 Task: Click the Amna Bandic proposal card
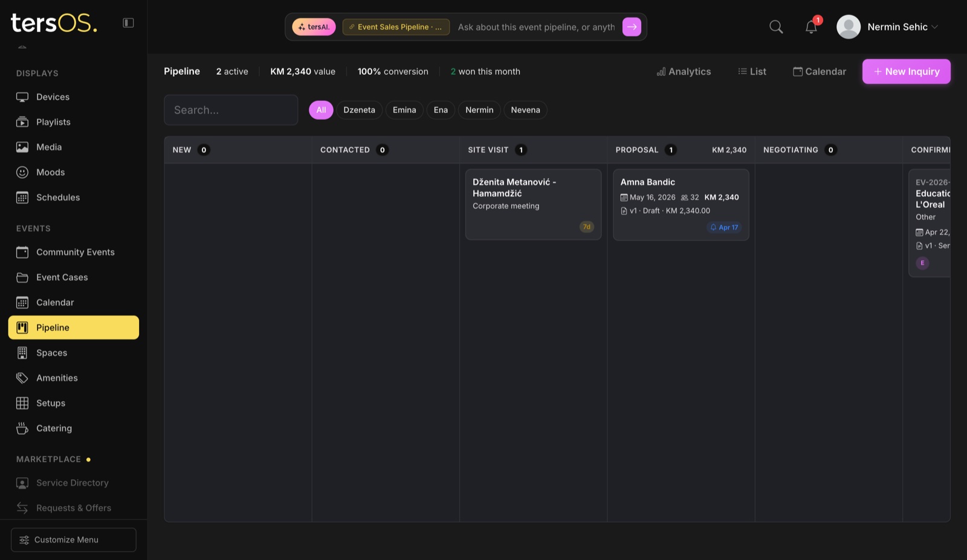coord(681,204)
